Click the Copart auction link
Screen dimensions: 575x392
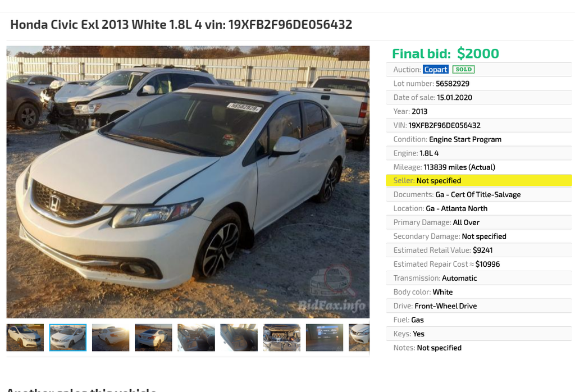435,69
